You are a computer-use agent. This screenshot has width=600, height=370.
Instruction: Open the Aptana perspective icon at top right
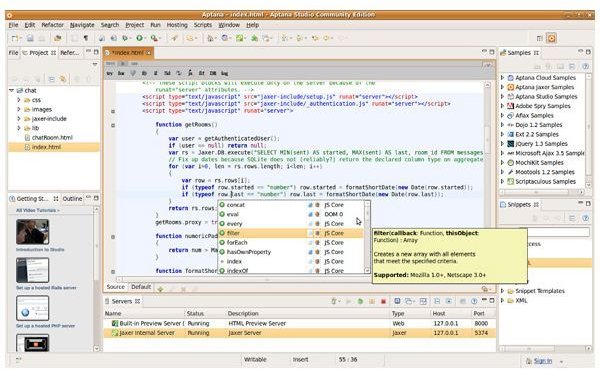point(551,38)
